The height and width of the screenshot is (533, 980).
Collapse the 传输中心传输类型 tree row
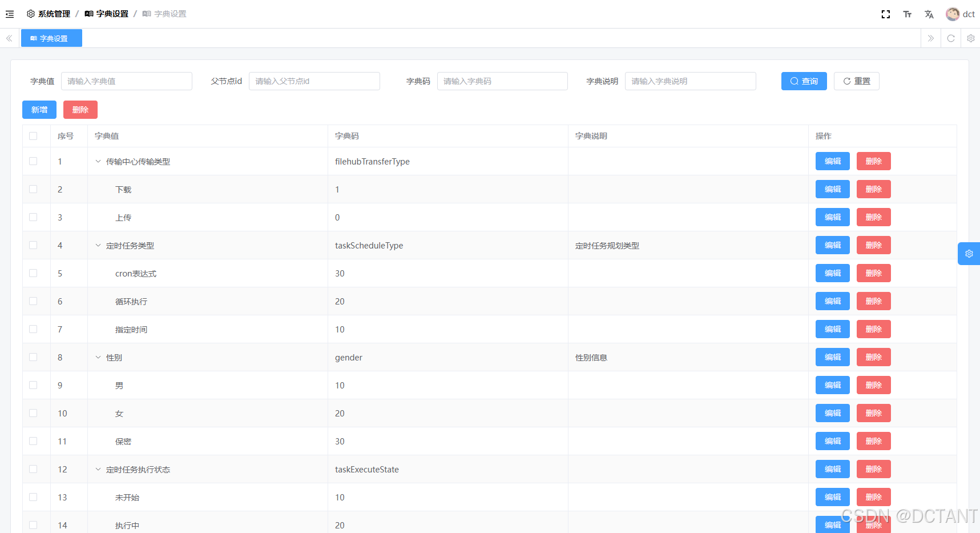click(x=98, y=162)
